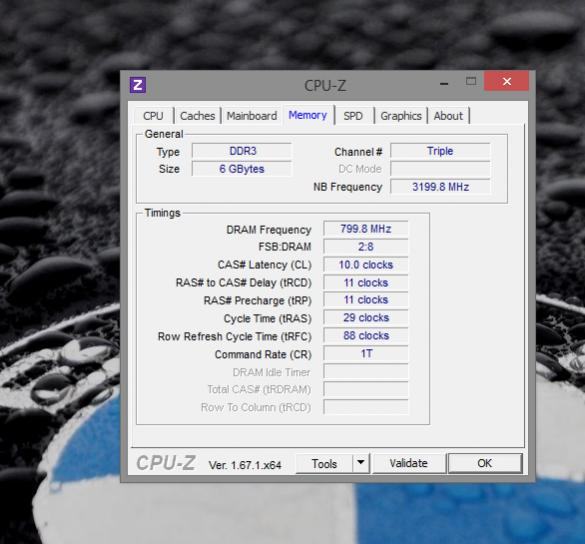
Task: Click the CPU-Z purple Z title icon
Action: click(138, 85)
